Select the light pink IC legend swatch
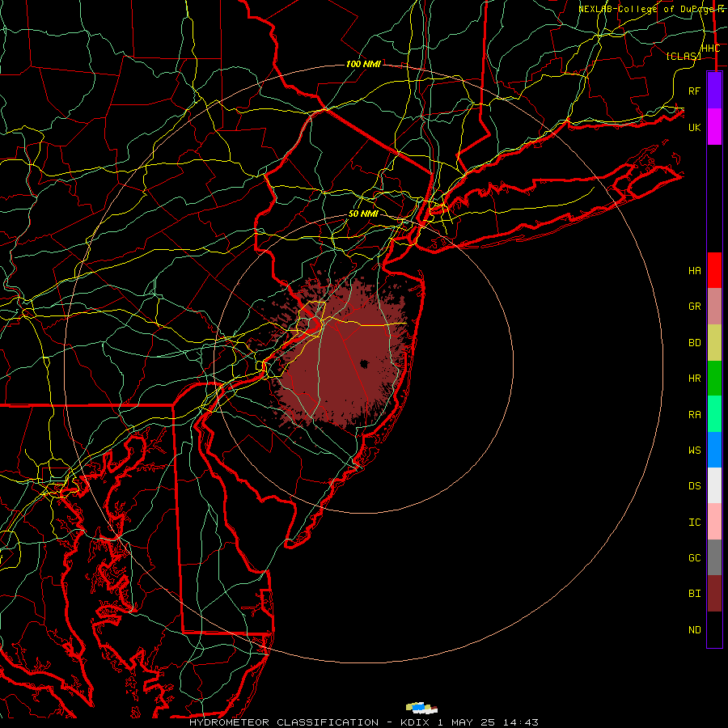 tap(714, 522)
